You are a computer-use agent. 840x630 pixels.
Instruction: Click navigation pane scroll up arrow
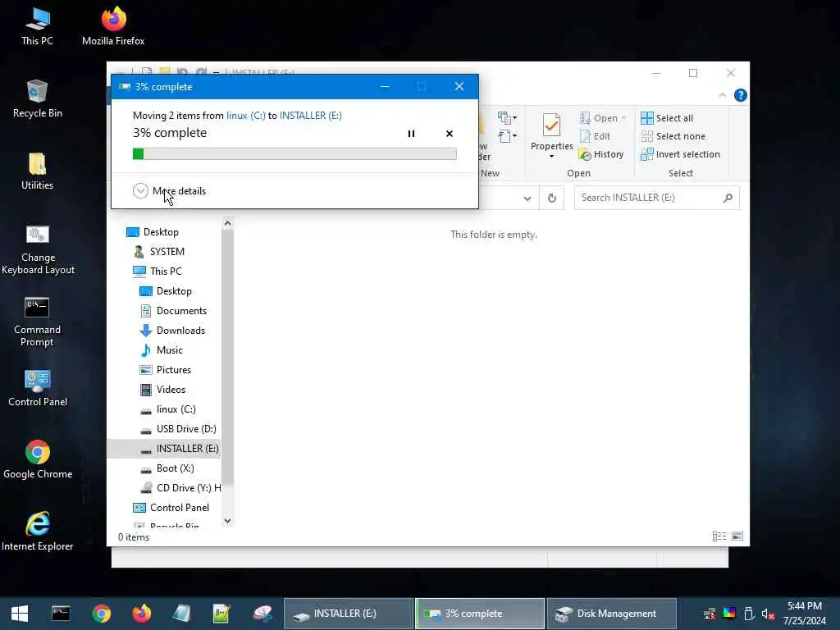(x=228, y=223)
